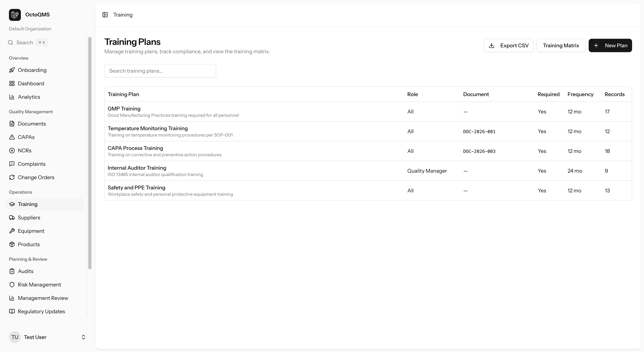644x352 pixels.
Task: Click the Audits clipboard icon
Action: [12, 271]
